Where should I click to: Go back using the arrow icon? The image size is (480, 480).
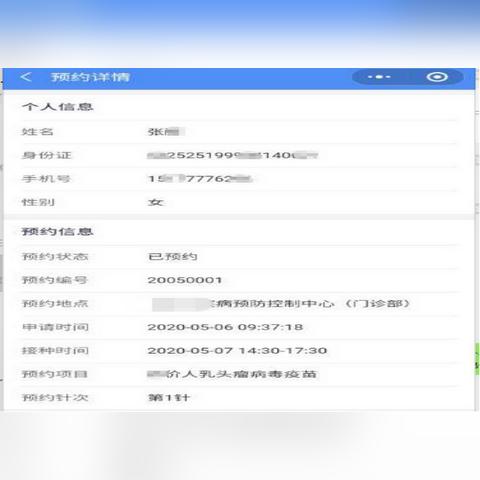point(26,77)
